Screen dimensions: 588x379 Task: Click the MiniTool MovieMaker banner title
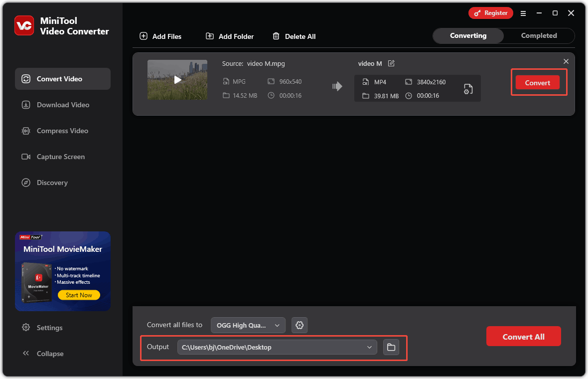(63, 249)
